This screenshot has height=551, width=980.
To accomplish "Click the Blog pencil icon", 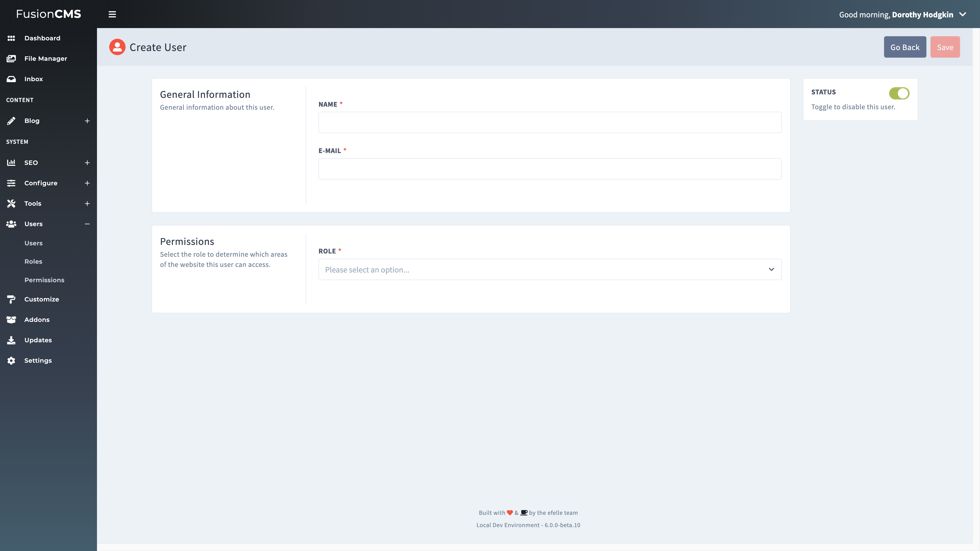I will tap(11, 121).
